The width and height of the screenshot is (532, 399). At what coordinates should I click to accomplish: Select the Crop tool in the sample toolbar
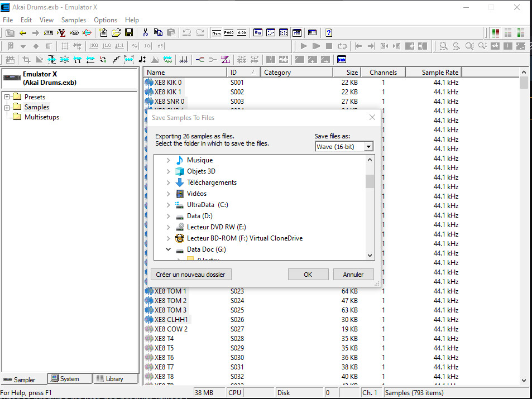point(26,59)
